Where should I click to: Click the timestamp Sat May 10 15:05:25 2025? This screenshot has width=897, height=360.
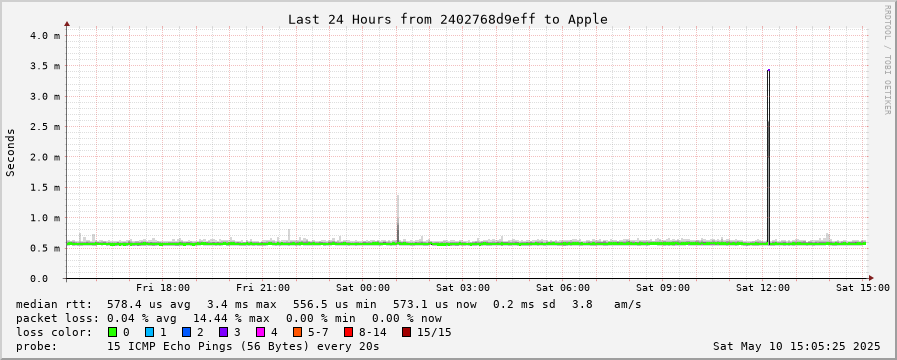(797, 346)
